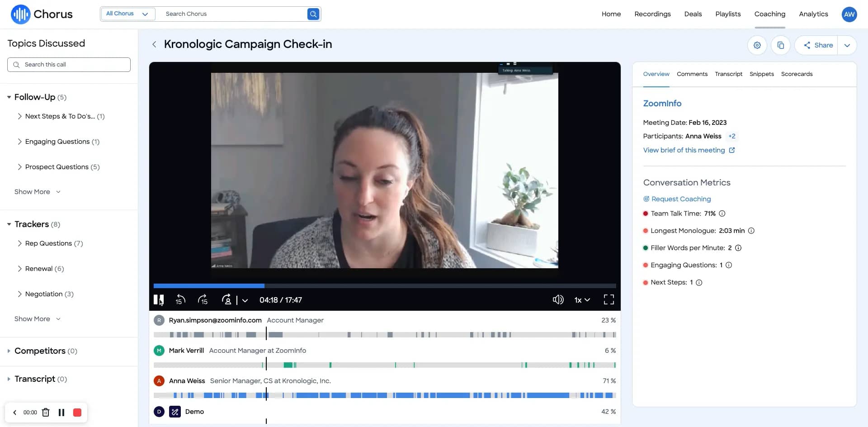The height and width of the screenshot is (427, 868).
Task: Skip forward 15 seconds in the video
Action: click(203, 300)
